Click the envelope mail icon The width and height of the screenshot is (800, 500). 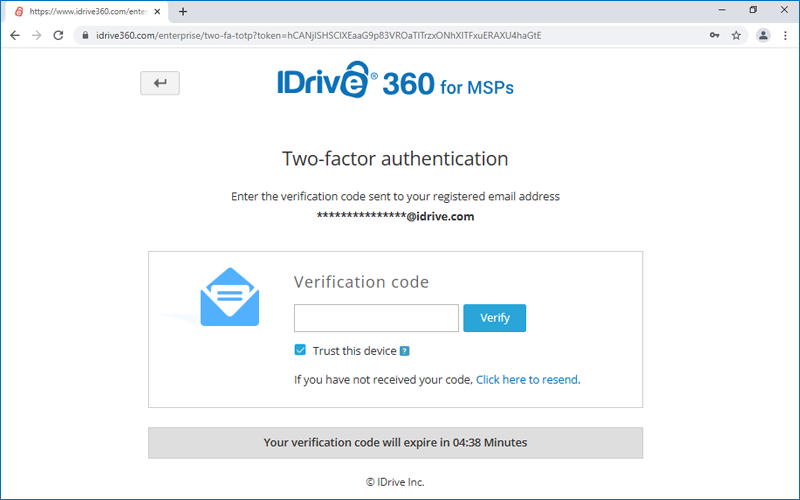230,297
